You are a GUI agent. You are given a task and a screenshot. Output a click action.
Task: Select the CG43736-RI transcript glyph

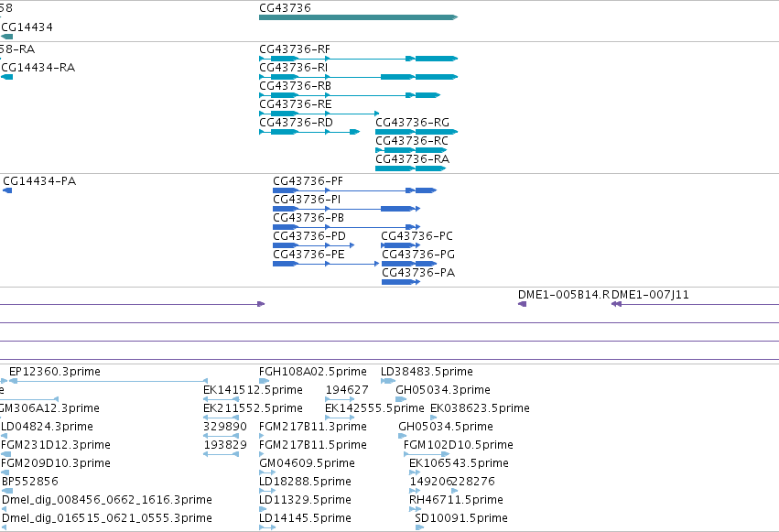pyautogui.click(x=358, y=77)
